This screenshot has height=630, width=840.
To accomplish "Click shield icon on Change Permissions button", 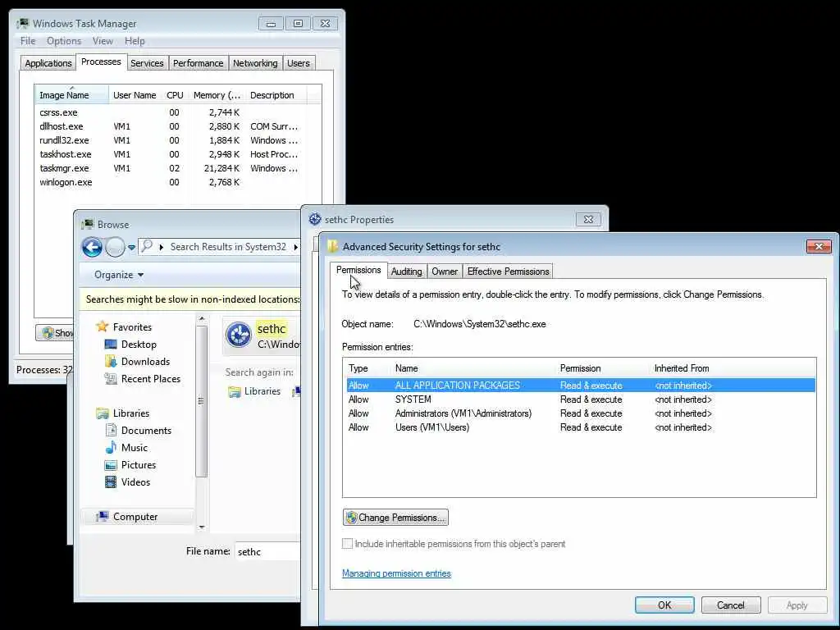I will (x=351, y=518).
